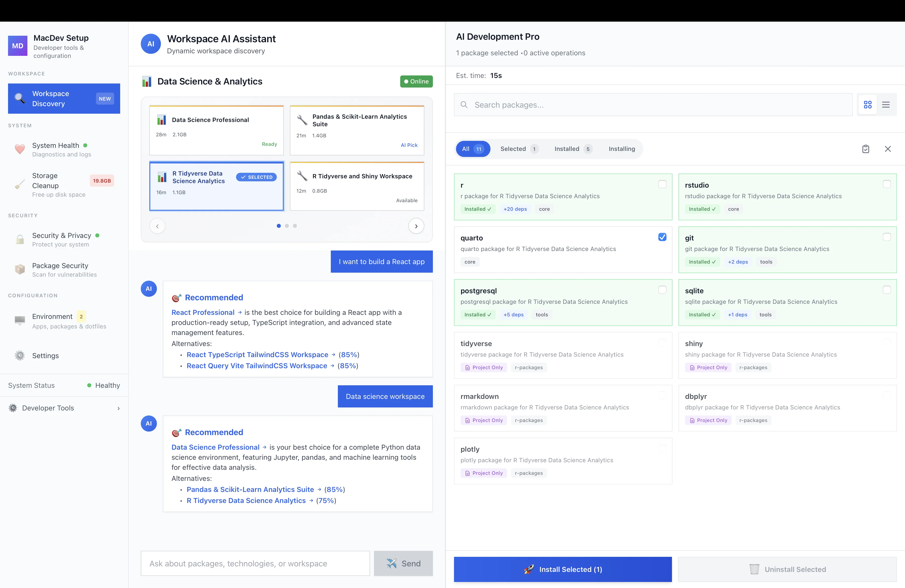
Task: Select the git package checkbox
Action: (x=887, y=237)
